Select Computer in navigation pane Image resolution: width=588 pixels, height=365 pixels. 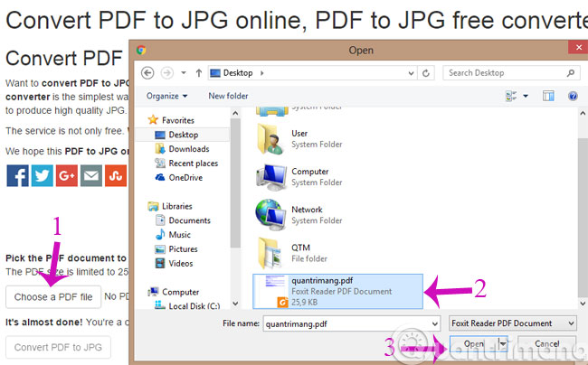click(180, 292)
